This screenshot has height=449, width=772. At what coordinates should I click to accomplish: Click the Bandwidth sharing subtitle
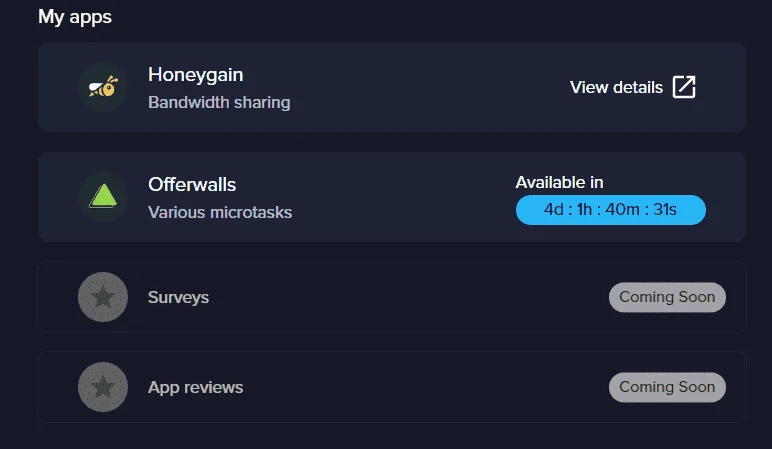click(219, 102)
